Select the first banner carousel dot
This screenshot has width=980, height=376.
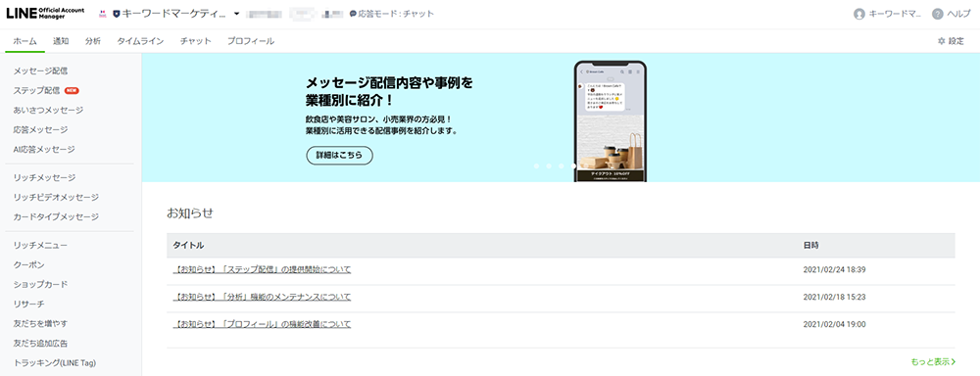pos(536,166)
